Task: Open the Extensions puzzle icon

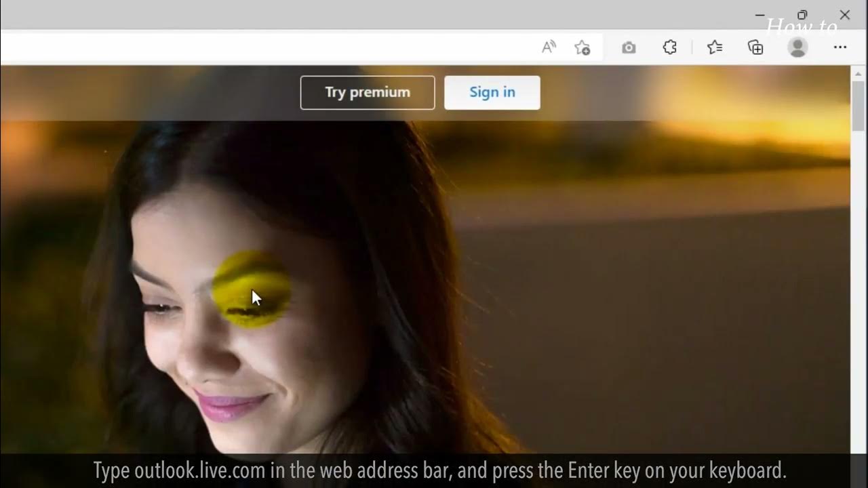Action: coord(669,47)
